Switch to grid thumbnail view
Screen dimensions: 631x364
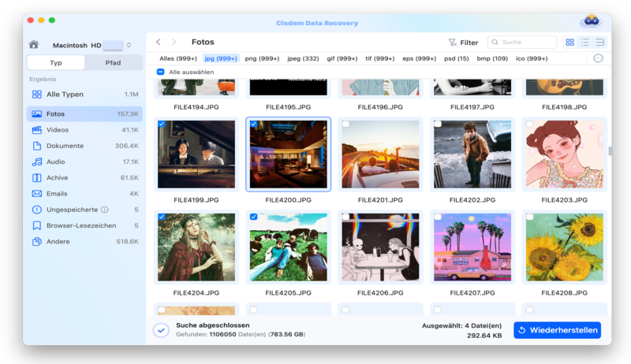pyautogui.click(x=570, y=43)
